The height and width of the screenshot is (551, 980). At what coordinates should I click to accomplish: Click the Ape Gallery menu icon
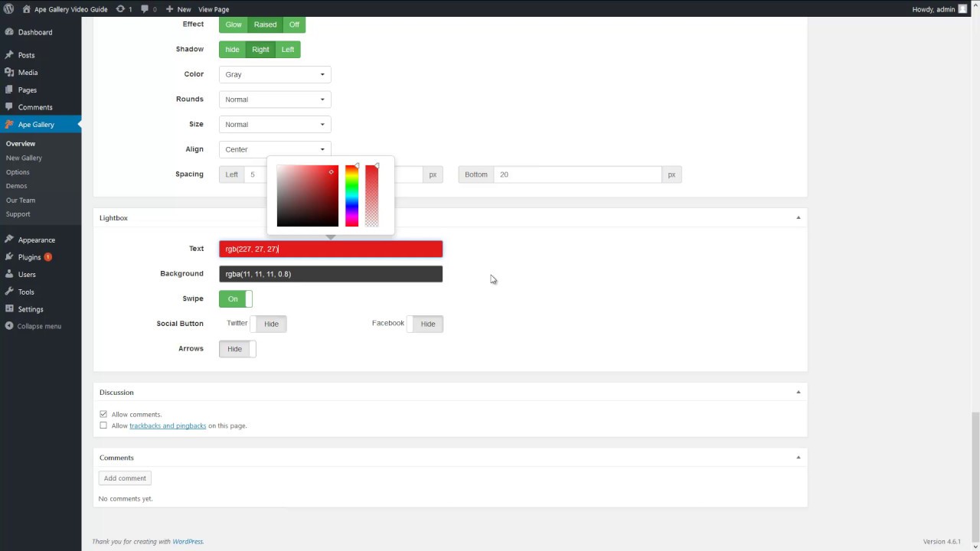click(x=9, y=124)
